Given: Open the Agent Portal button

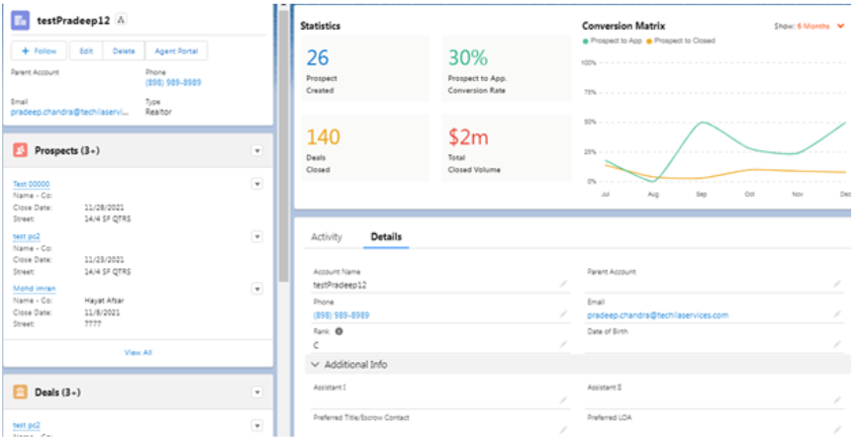Looking at the screenshot, I should pos(176,50).
